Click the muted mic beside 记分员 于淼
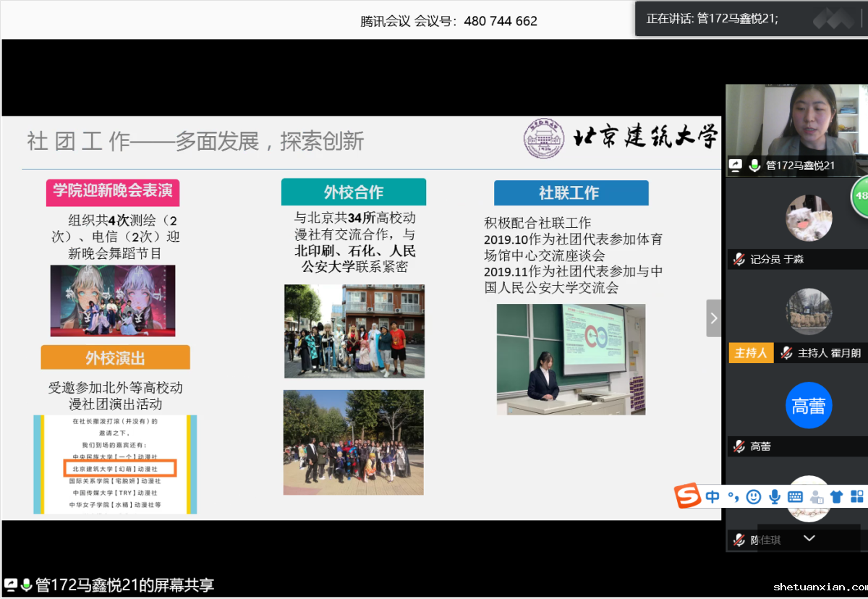Image resolution: width=868 pixels, height=599 pixels. pyautogui.click(x=739, y=259)
